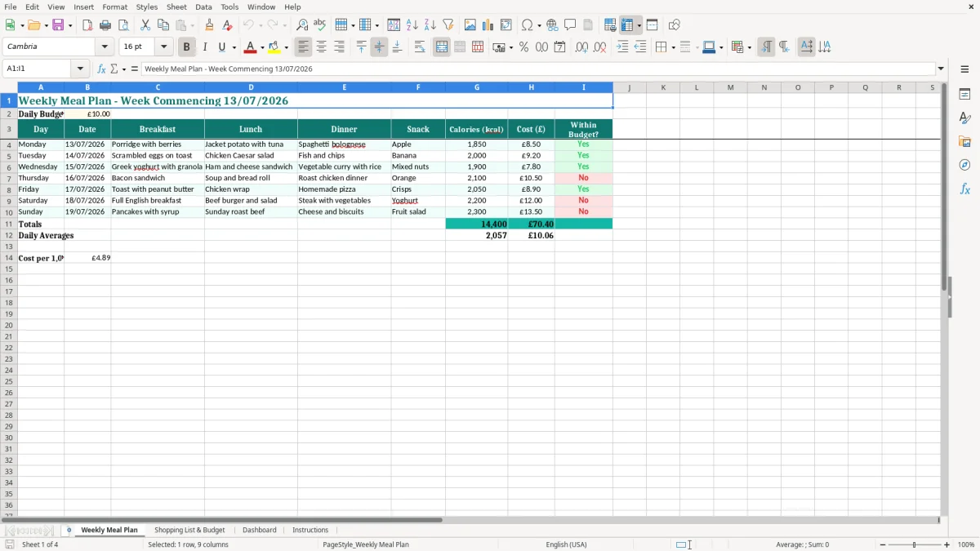
Task: Copy selection with the Copy icon
Action: tap(163, 25)
